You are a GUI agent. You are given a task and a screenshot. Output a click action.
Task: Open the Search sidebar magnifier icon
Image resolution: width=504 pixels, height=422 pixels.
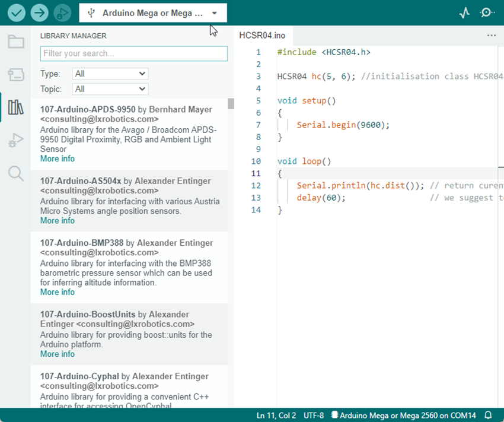pyautogui.click(x=16, y=174)
